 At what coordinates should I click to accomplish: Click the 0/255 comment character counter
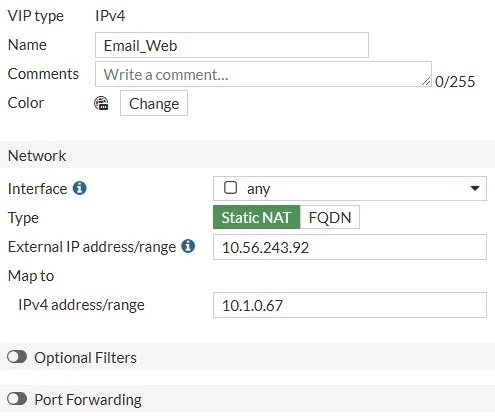(455, 82)
